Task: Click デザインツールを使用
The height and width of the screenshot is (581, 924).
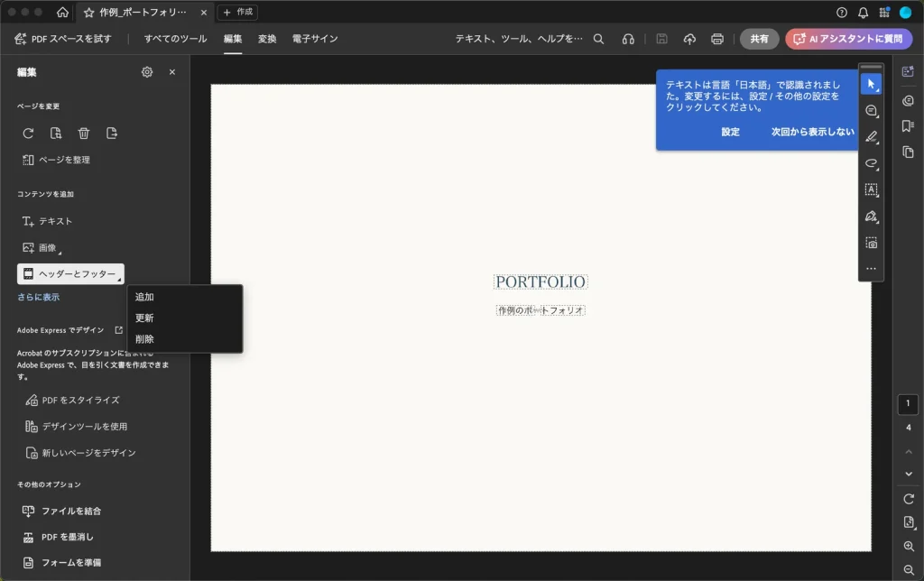Action: pyautogui.click(x=76, y=426)
